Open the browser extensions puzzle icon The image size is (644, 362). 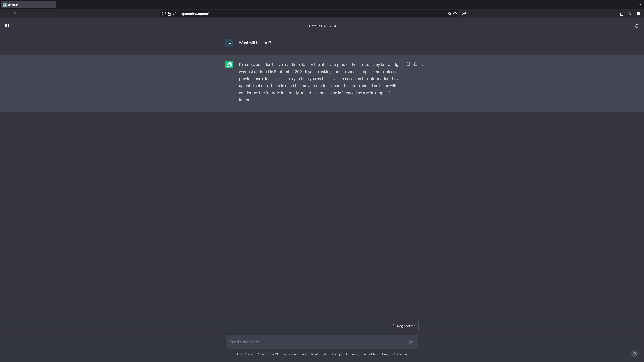pyautogui.click(x=621, y=14)
